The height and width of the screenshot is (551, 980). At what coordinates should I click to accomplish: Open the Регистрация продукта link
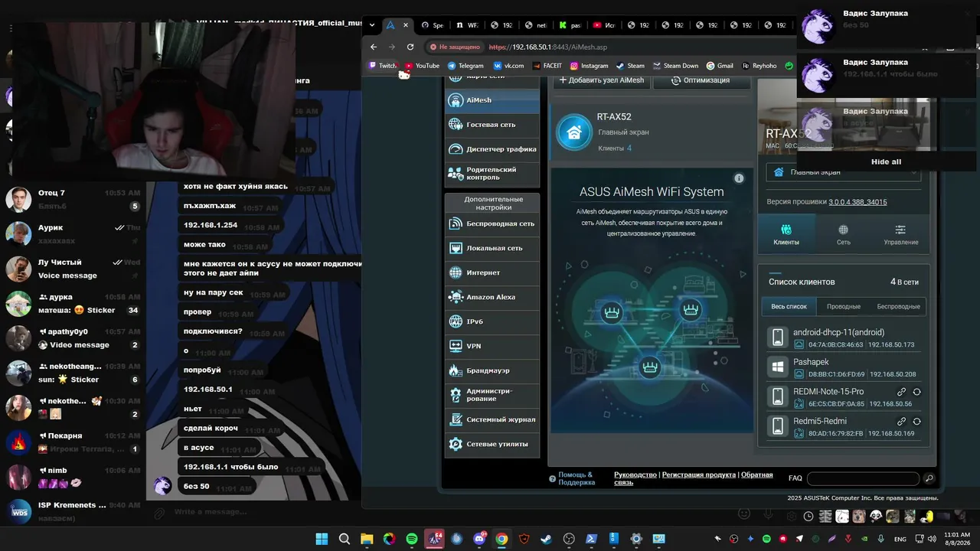point(699,474)
